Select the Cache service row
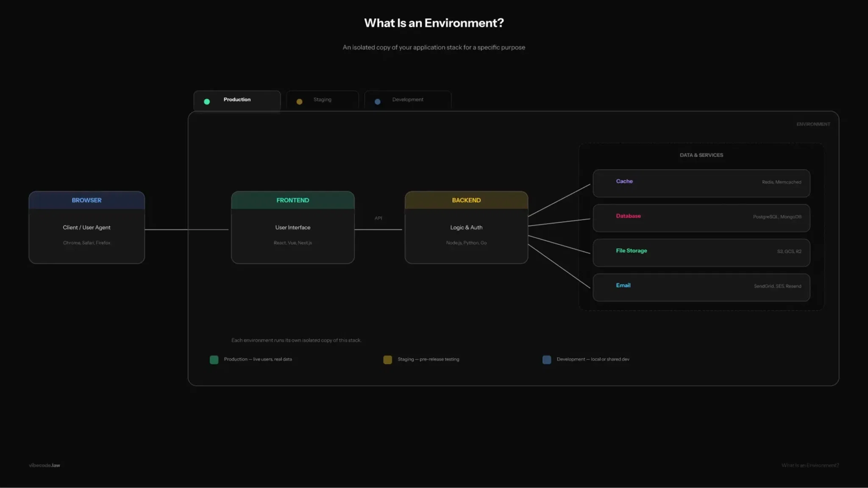 [x=701, y=183]
